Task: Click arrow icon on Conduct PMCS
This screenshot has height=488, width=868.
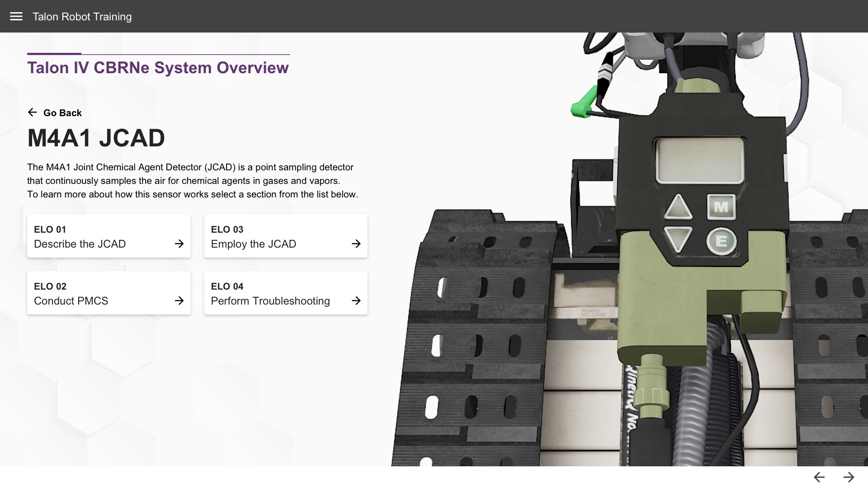Action: (179, 300)
